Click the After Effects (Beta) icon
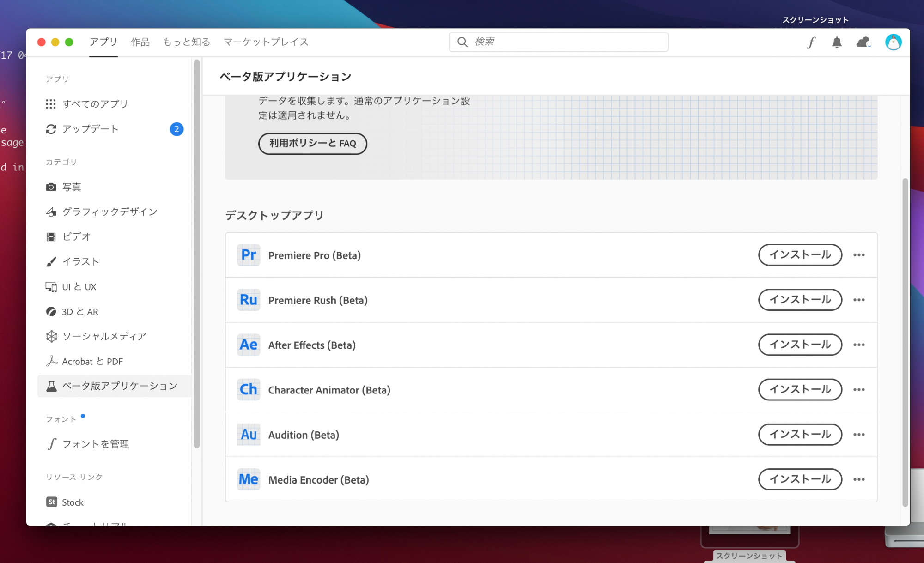924x563 pixels. click(249, 345)
